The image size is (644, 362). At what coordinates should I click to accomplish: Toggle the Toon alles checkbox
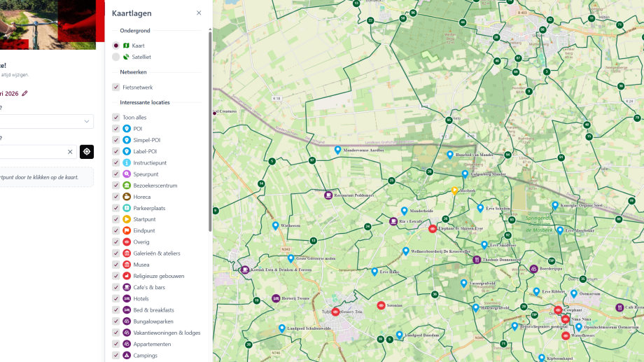coord(116,118)
